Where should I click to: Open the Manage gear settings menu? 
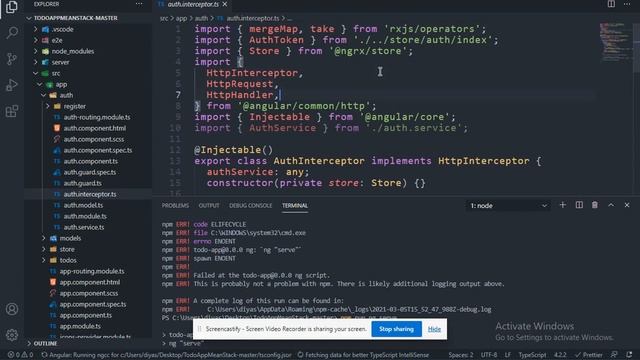pos(12,335)
